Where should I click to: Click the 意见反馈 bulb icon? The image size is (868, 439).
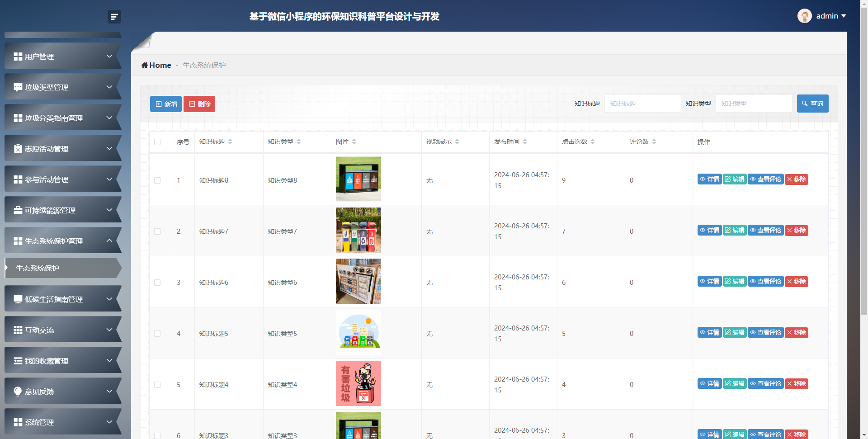coord(18,392)
